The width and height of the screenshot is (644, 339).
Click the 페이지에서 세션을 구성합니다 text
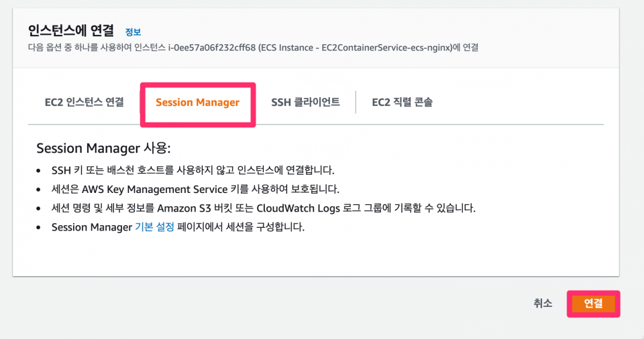point(241,227)
